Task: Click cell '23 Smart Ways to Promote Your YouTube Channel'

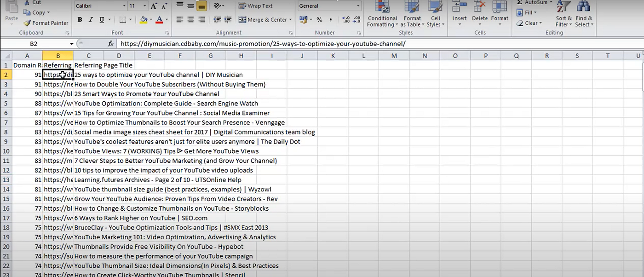Action: click(x=147, y=94)
